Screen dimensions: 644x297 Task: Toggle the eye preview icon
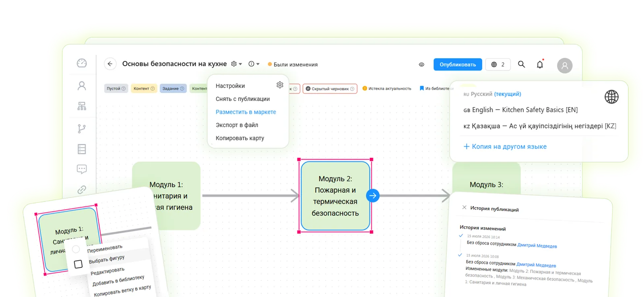coord(421,64)
